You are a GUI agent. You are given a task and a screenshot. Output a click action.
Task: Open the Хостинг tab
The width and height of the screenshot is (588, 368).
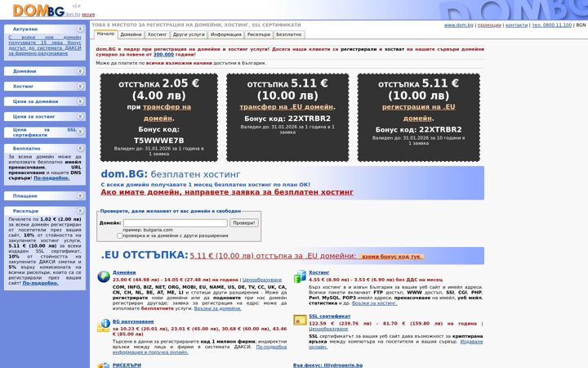(x=157, y=34)
